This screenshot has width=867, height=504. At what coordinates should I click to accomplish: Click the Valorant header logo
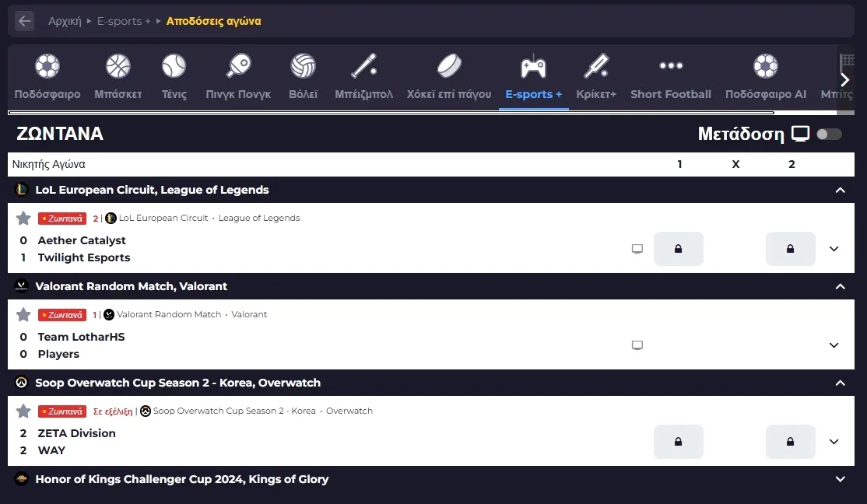tap(22, 286)
